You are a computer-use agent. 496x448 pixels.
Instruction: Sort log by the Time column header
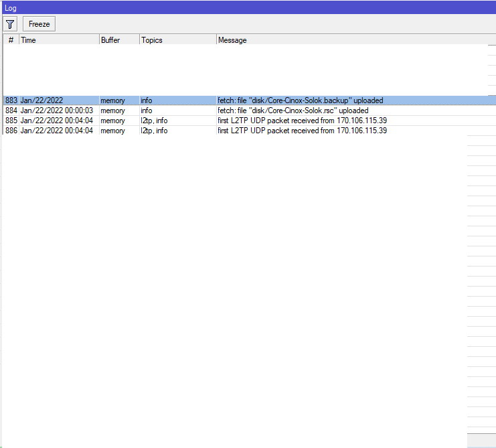(59, 40)
